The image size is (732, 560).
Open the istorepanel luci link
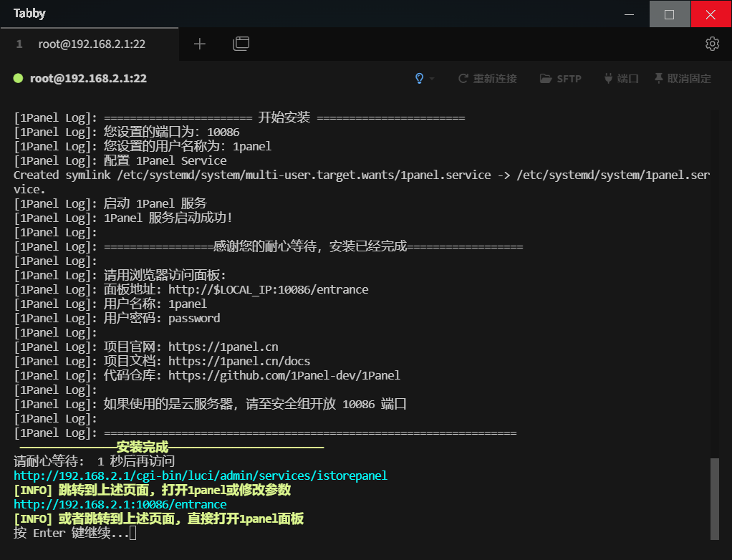(x=201, y=475)
